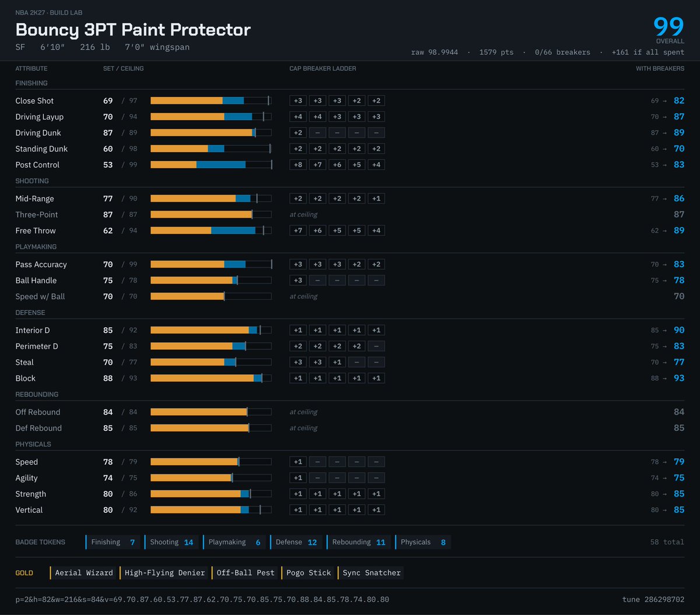The width and height of the screenshot is (700, 615).
Task: Select the Finishing badge tokens chip
Action: coord(113,542)
